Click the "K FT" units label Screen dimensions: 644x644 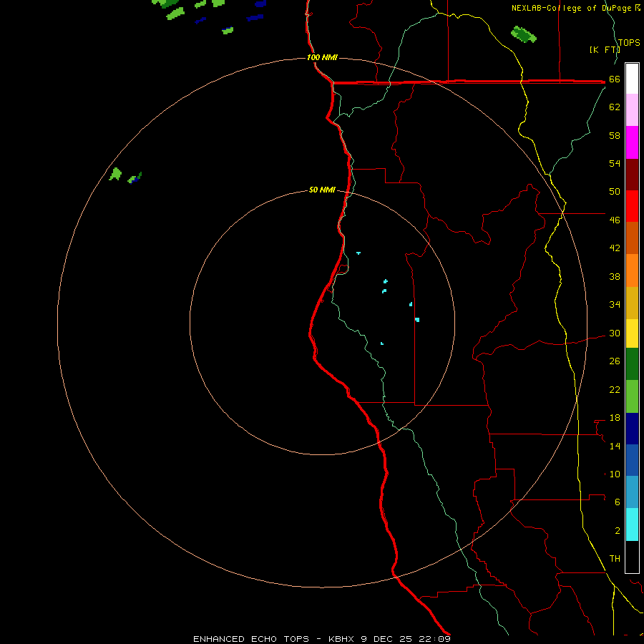[604, 50]
